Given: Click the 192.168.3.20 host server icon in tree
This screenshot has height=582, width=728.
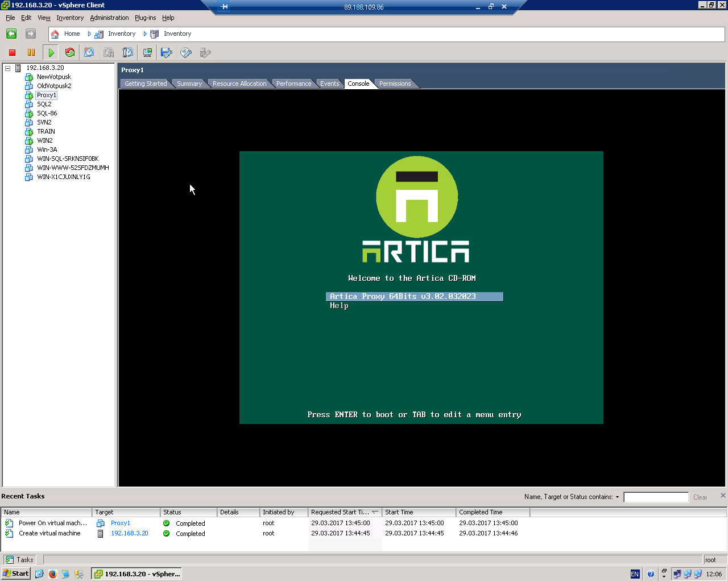Looking at the screenshot, I should 18,68.
